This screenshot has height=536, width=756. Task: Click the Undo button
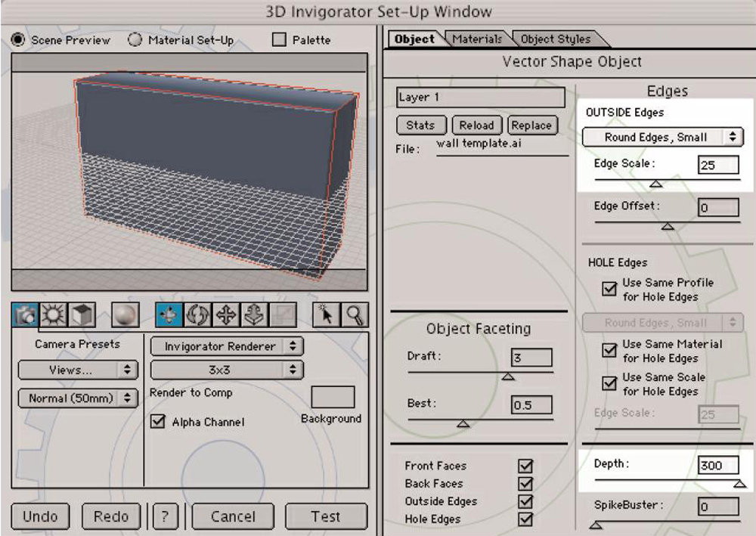pyautogui.click(x=40, y=516)
